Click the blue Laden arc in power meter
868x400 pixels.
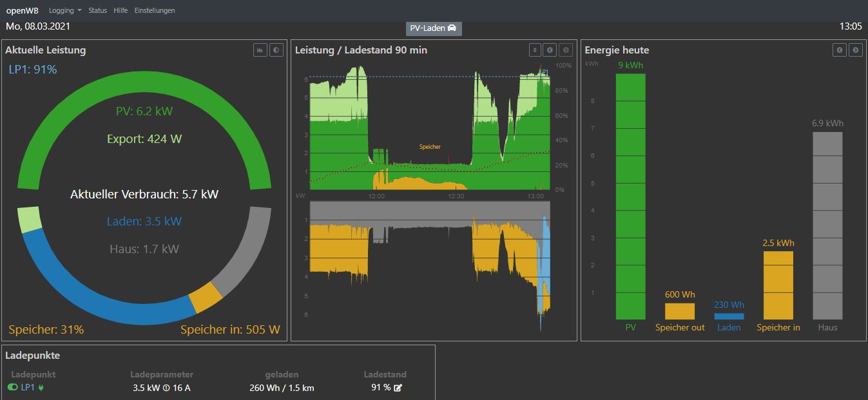click(97, 304)
